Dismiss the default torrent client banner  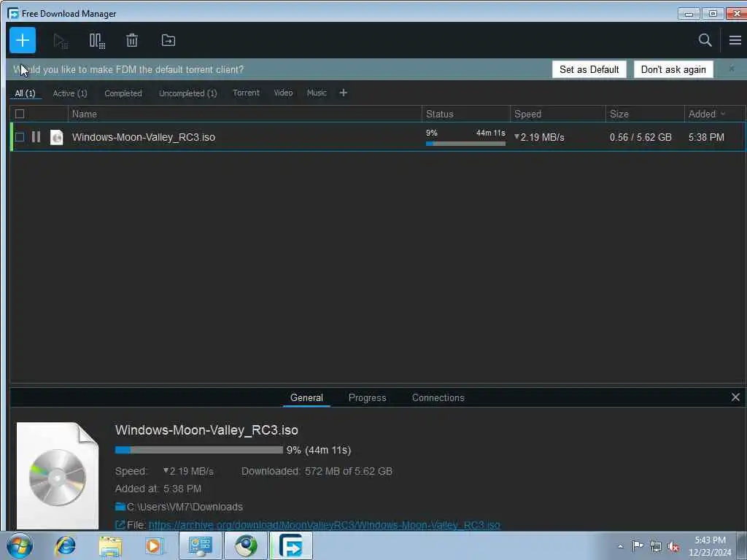pos(731,69)
